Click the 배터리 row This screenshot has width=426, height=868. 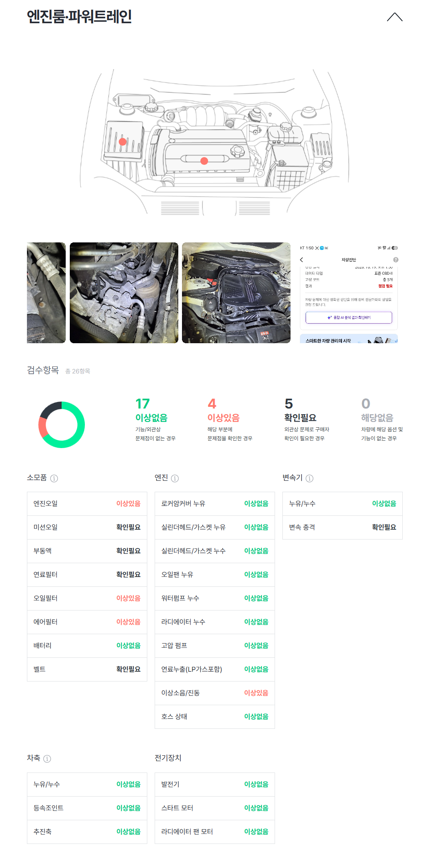[87, 646]
